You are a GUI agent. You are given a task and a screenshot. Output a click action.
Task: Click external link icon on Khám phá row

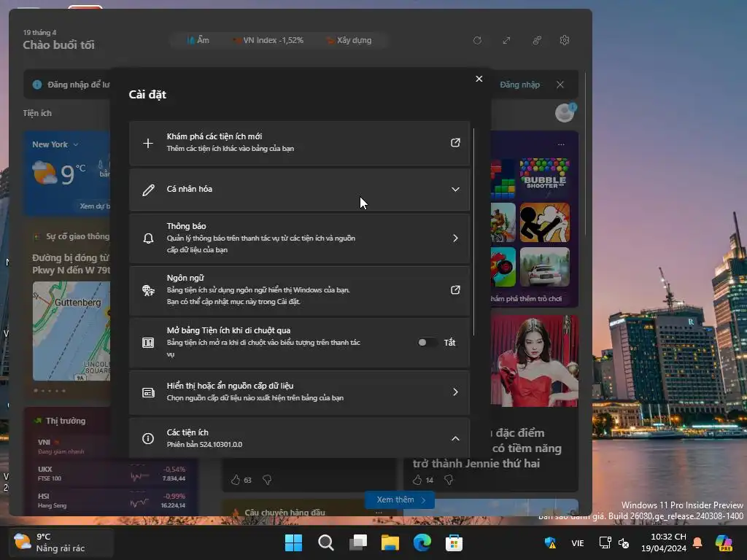[455, 142]
